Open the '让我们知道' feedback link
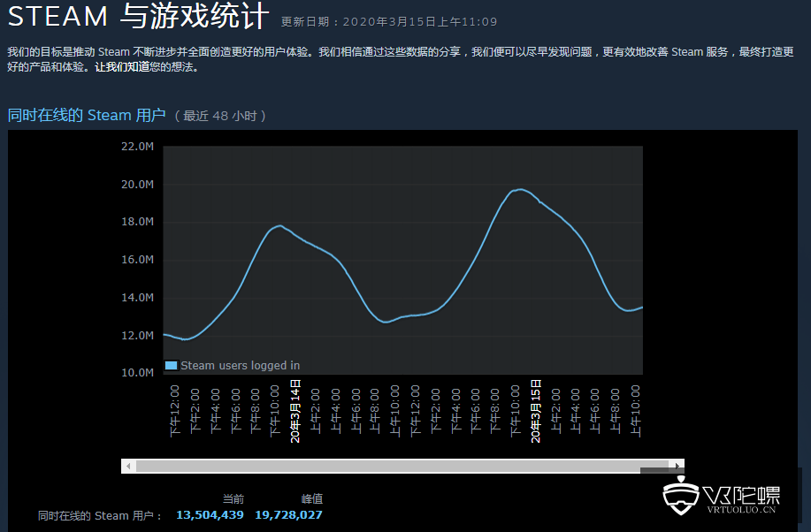The width and height of the screenshot is (811, 532). (x=122, y=67)
